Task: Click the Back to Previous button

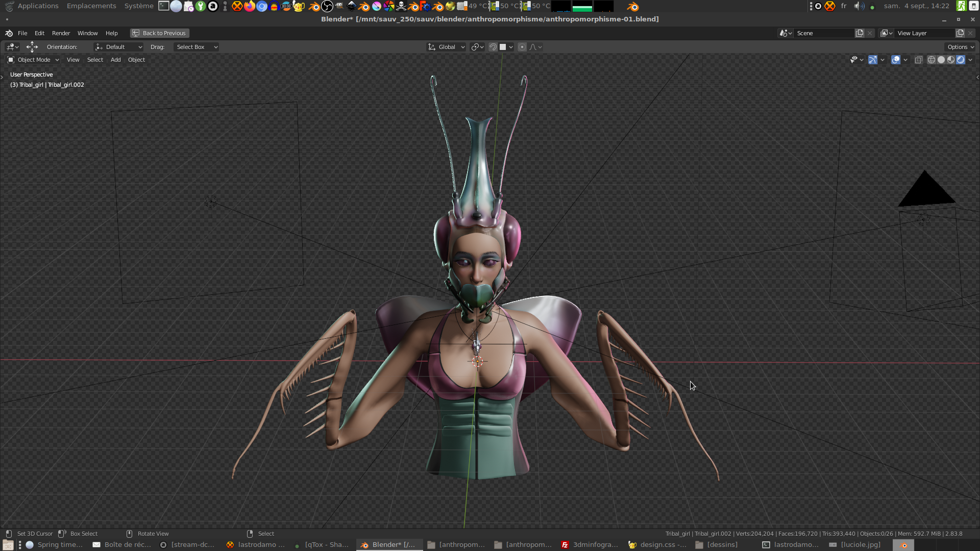Action: (159, 33)
